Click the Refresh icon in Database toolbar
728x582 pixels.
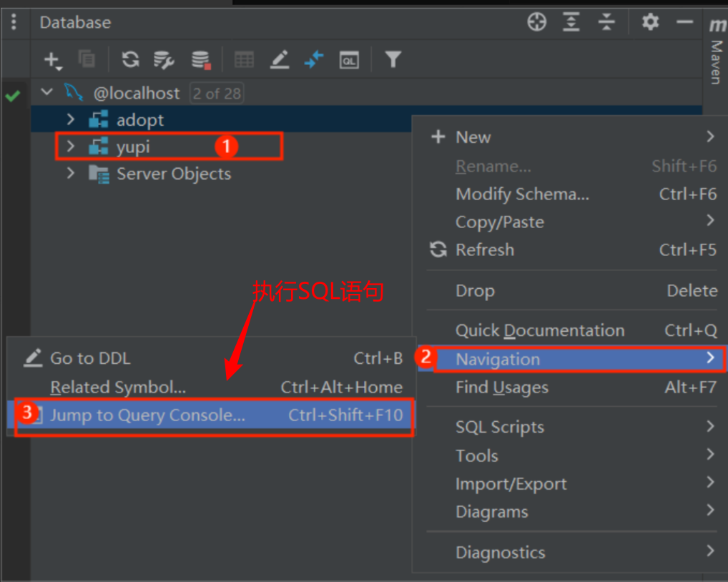(130, 60)
